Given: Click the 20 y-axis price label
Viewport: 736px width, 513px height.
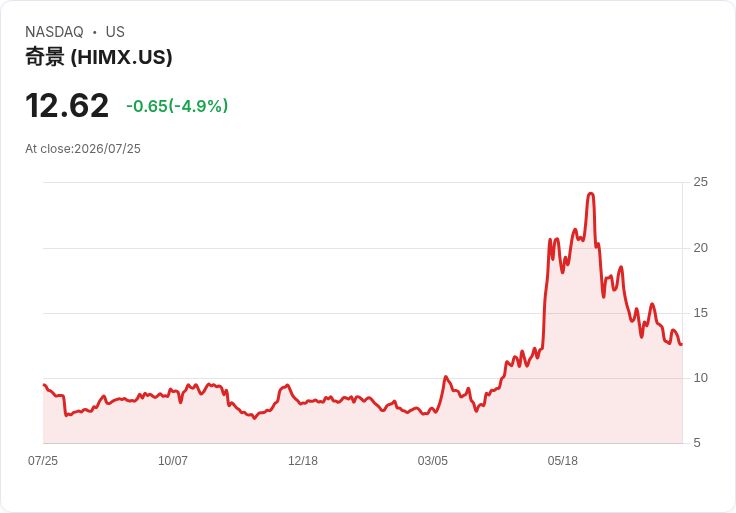Looking at the screenshot, I should (700, 248).
